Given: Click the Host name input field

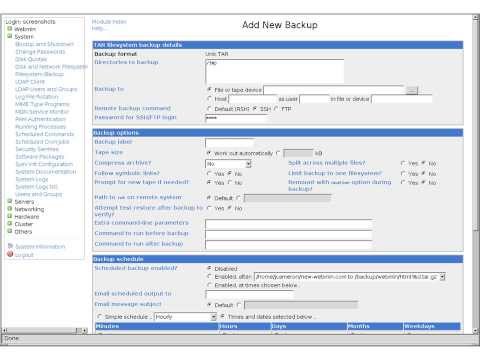Looking at the screenshot, I should pos(253,99).
